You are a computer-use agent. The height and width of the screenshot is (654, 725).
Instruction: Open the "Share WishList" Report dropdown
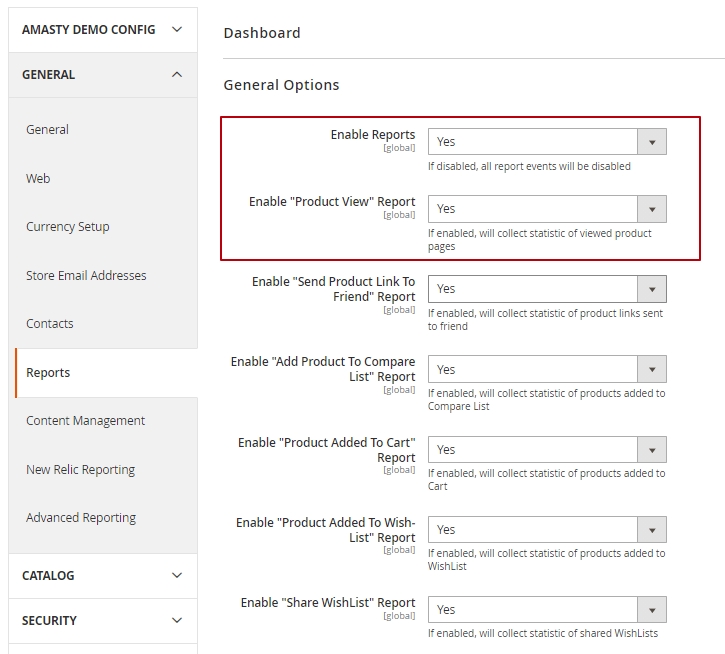[546, 609]
